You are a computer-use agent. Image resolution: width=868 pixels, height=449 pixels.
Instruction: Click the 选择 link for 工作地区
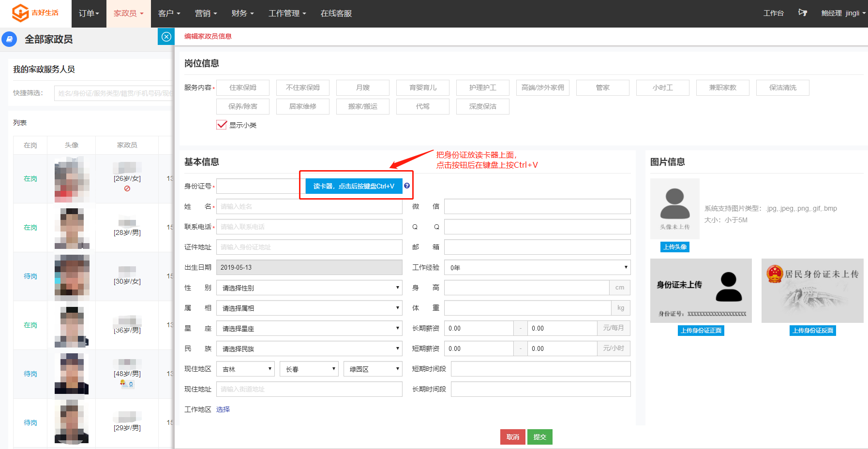223,409
